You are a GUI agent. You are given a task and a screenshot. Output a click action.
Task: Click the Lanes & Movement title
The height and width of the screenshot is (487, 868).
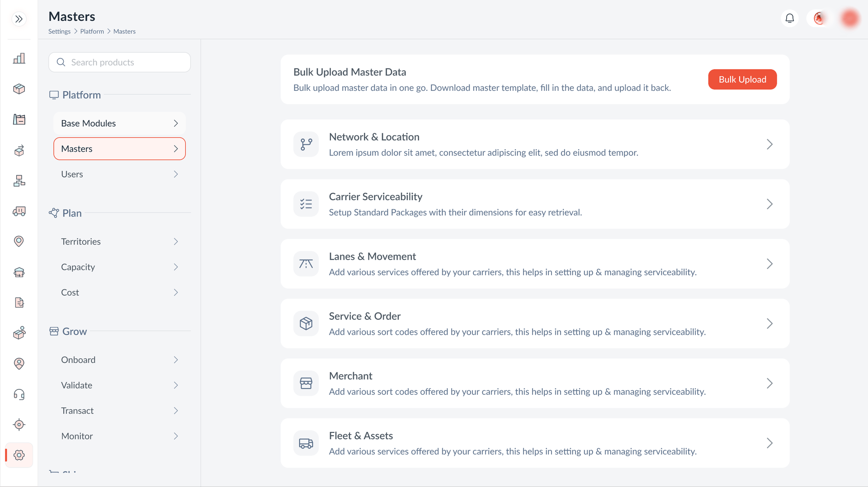372,256
